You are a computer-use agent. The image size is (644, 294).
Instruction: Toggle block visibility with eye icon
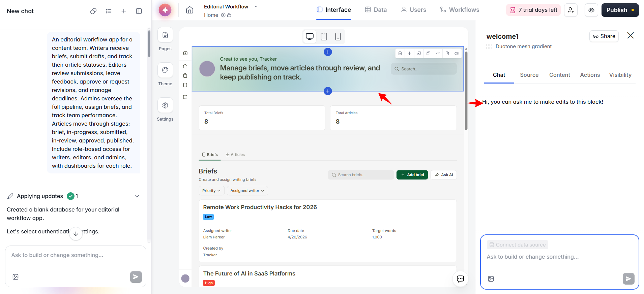click(457, 53)
